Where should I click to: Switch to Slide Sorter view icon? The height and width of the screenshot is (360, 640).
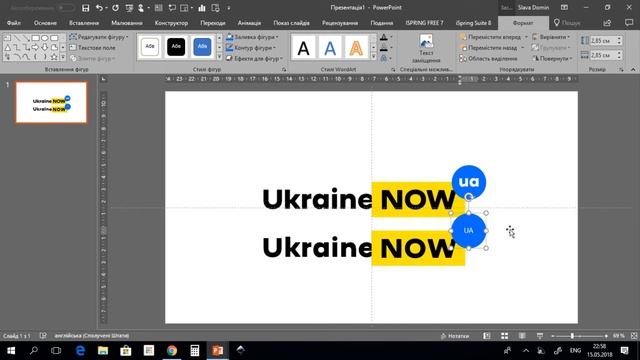(x=504, y=336)
